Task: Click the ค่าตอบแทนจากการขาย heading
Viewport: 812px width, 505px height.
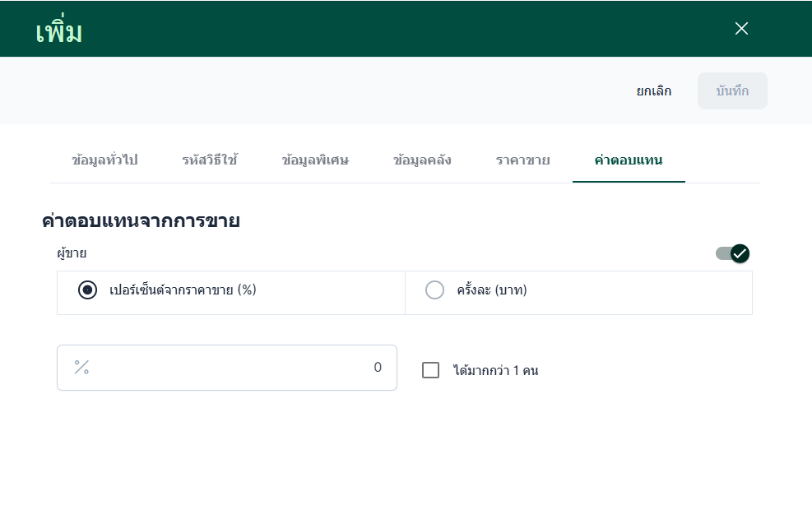Action: (141, 220)
